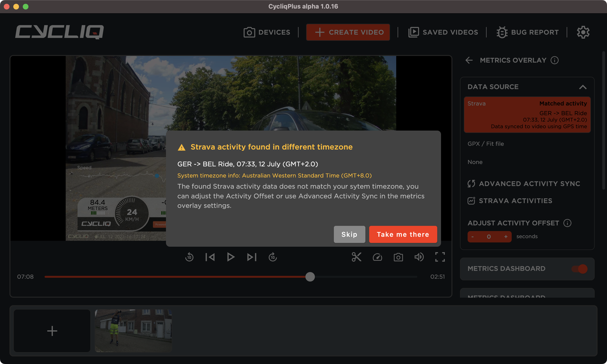Jump to previous clip
This screenshot has width=607, height=364.
(210, 257)
